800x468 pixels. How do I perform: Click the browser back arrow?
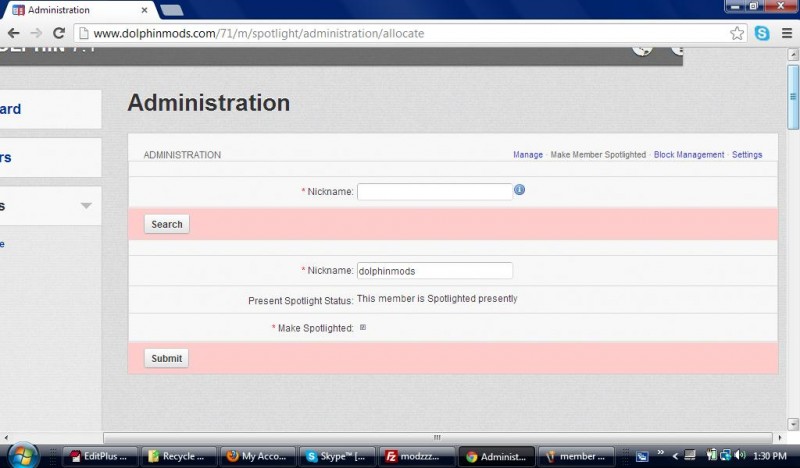(13, 33)
